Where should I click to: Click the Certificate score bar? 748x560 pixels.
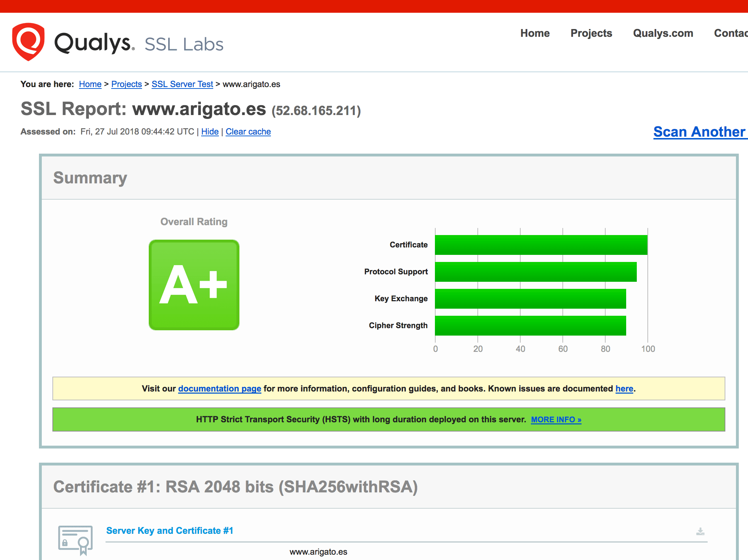pos(541,245)
